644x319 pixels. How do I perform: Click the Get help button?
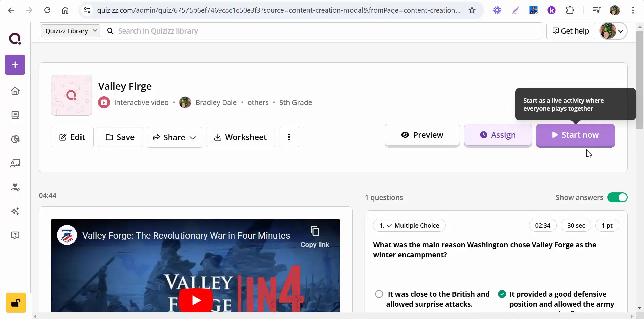(x=571, y=31)
